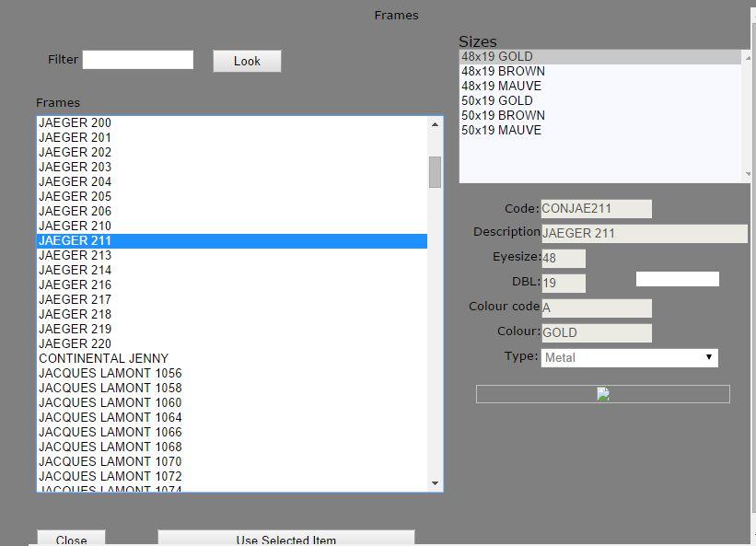Click the Look button
Screen dimensions: 756x546
coord(247,61)
